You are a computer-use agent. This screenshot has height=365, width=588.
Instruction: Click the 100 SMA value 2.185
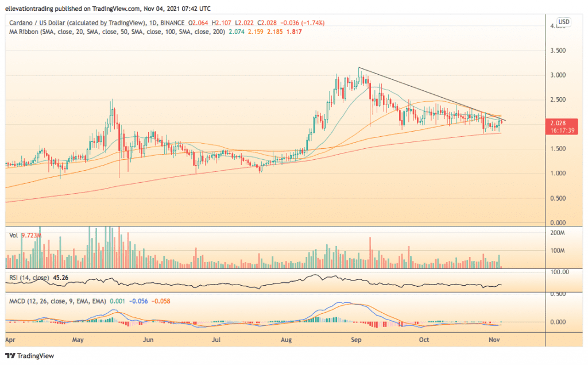(x=275, y=32)
